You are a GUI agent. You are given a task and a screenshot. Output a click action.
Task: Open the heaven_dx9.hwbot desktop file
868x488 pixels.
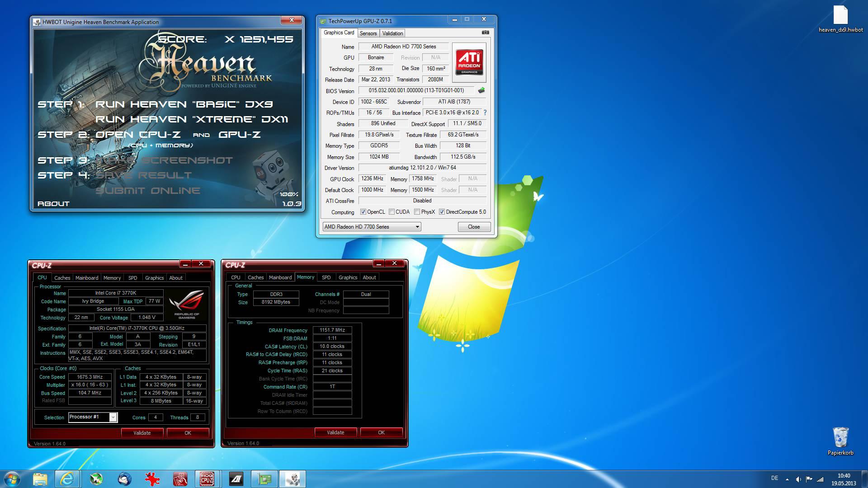840,19
